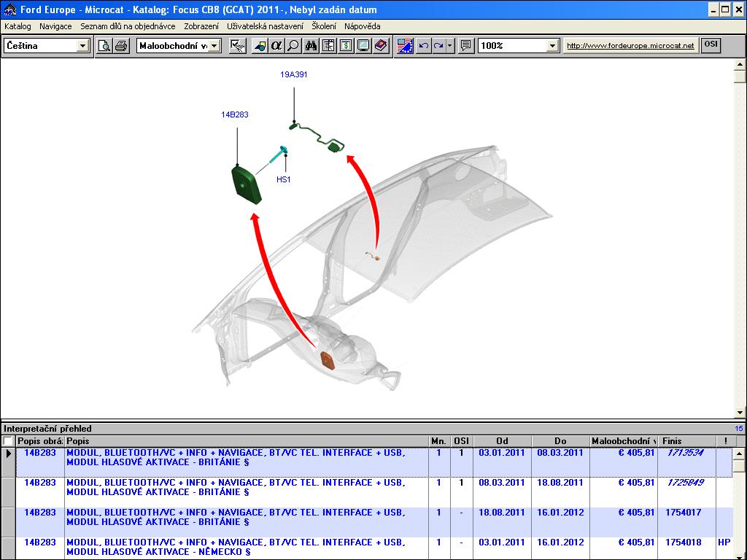Click the dollar sign price icon

(345, 46)
